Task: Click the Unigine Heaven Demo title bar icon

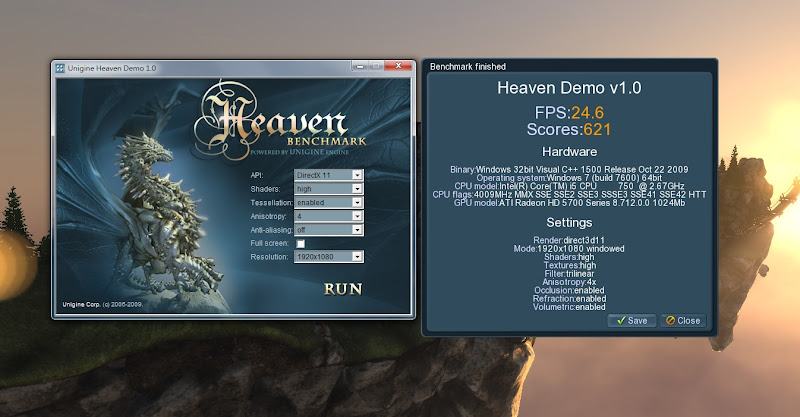Action: tap(60, 68)
